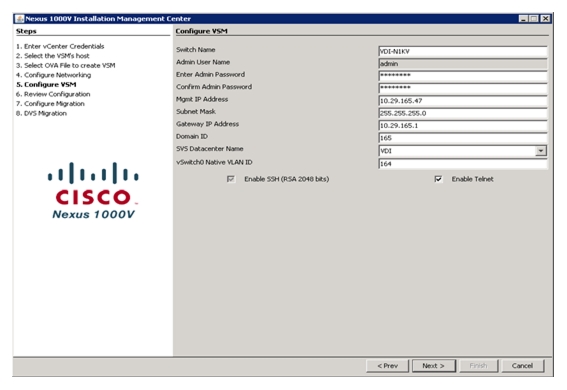Expand the SVS Datacenter Name dropdown arrow

click(541, 151)
